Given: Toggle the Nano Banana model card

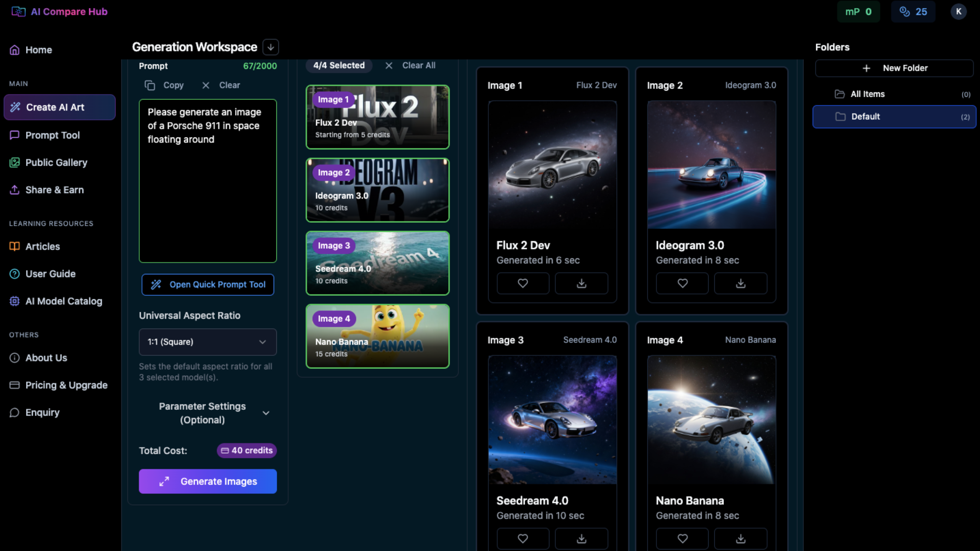Looking at the screenshot, I should [377, 336].
